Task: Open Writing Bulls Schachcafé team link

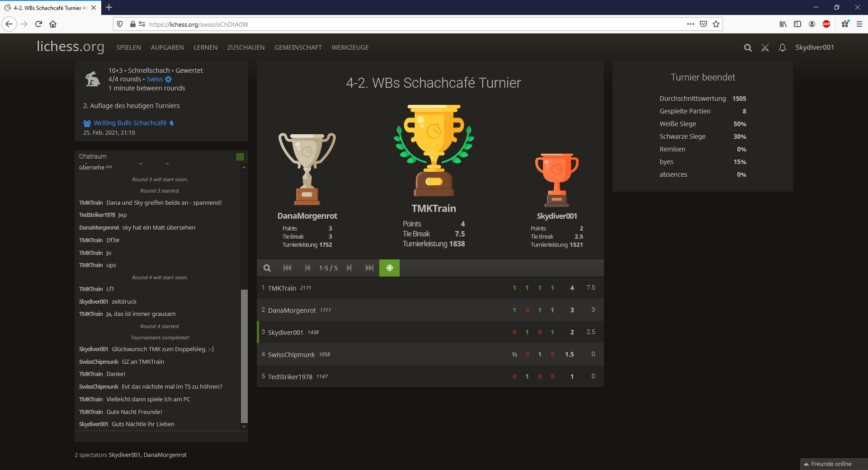Action: (x=130, y=123)
